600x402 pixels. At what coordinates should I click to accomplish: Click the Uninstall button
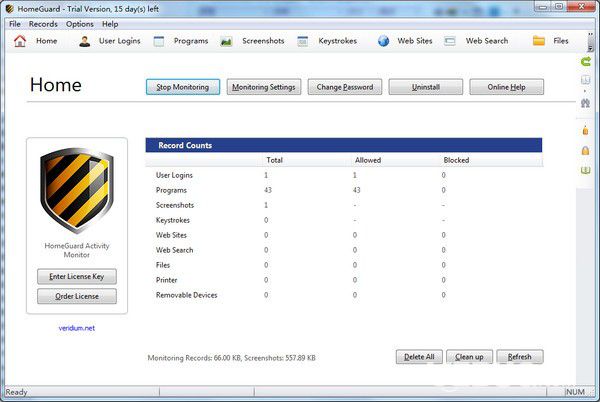(426, 87)
